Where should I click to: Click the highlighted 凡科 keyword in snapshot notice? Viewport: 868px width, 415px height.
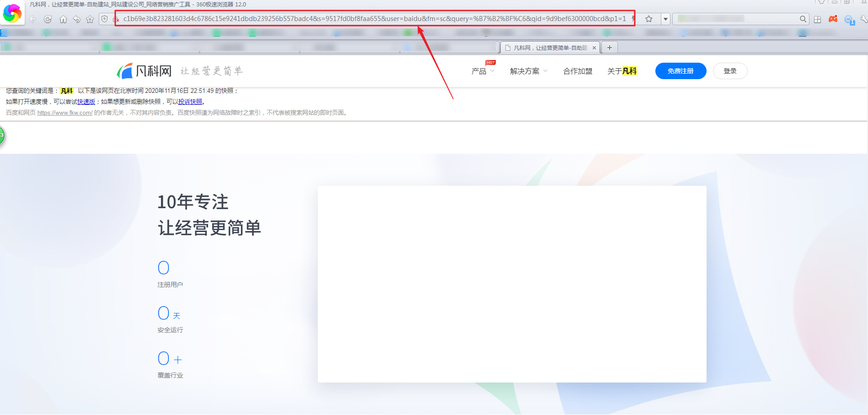(67, 91)
